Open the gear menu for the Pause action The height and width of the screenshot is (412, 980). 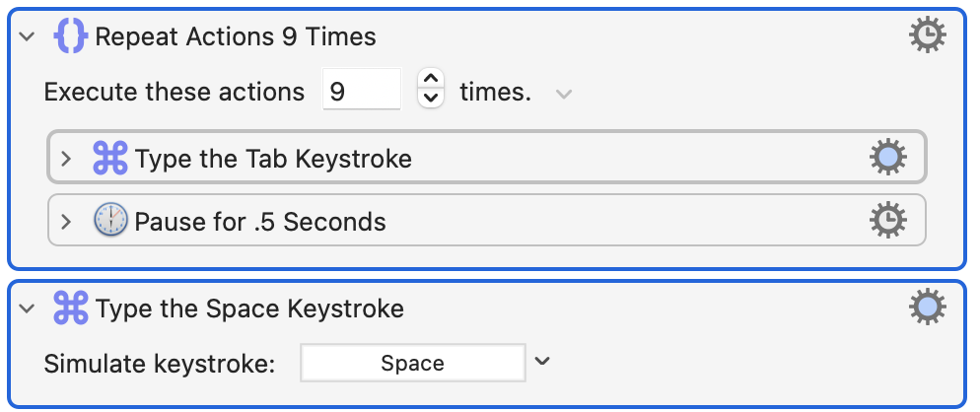887,221
